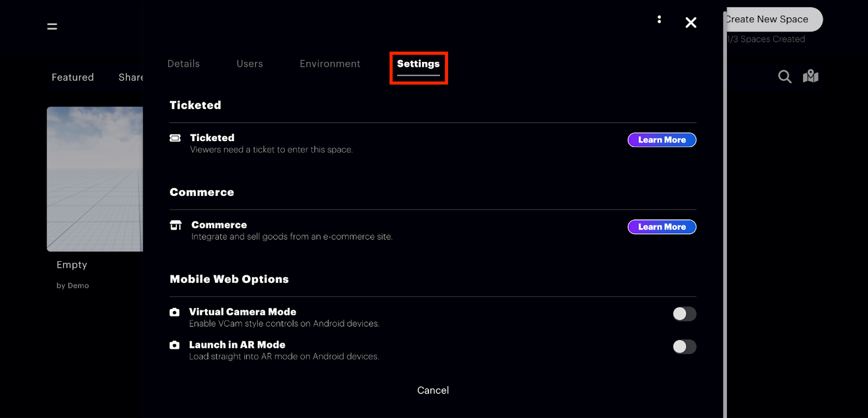Click the search magnifier icon
This screenshot has height=418, width=868.
(784, 77)
